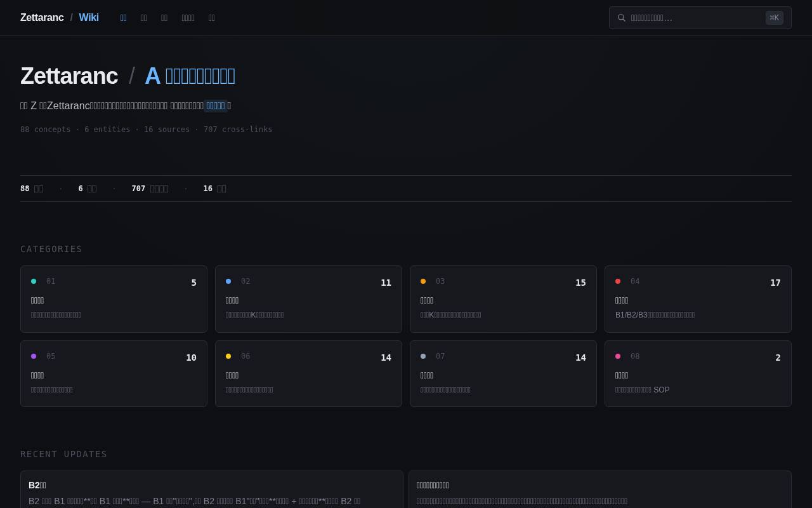Viewport: 812px width, 508px height.
Task: Open category card 07
Action: (x=503, y=374)
